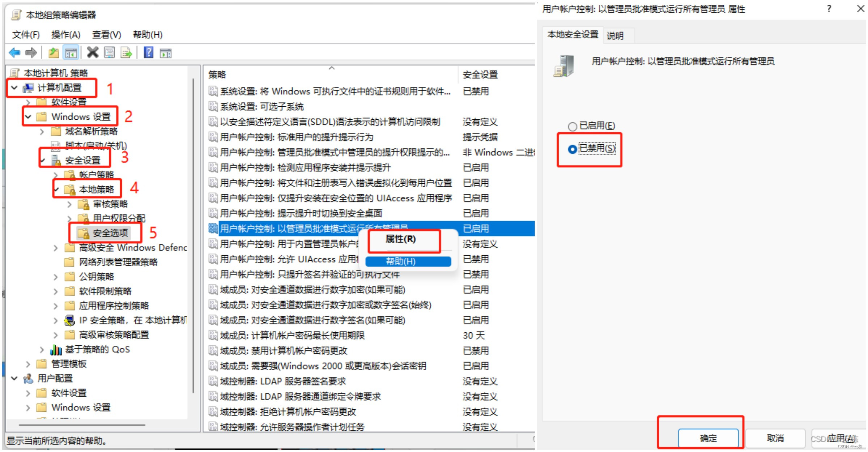Viewport: 868px width, 452px height.
Task: Select the 用户权限分配 tree item
Action: point(119,218)
